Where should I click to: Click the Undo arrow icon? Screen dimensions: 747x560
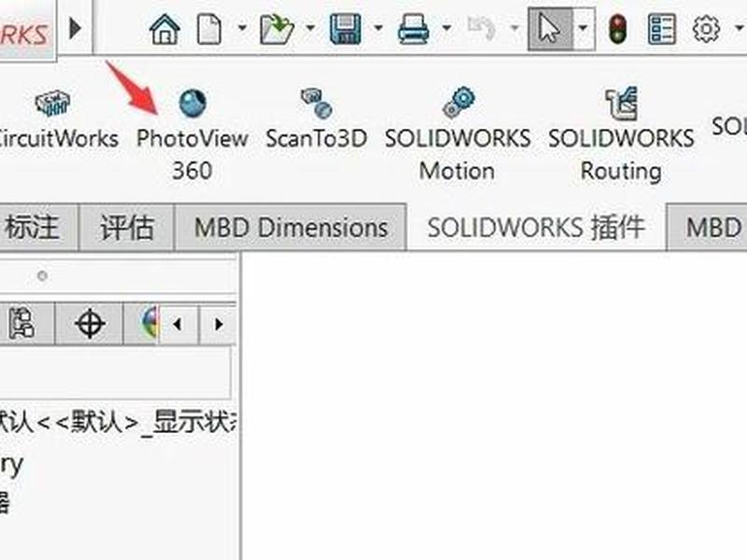tap(482, 29)
